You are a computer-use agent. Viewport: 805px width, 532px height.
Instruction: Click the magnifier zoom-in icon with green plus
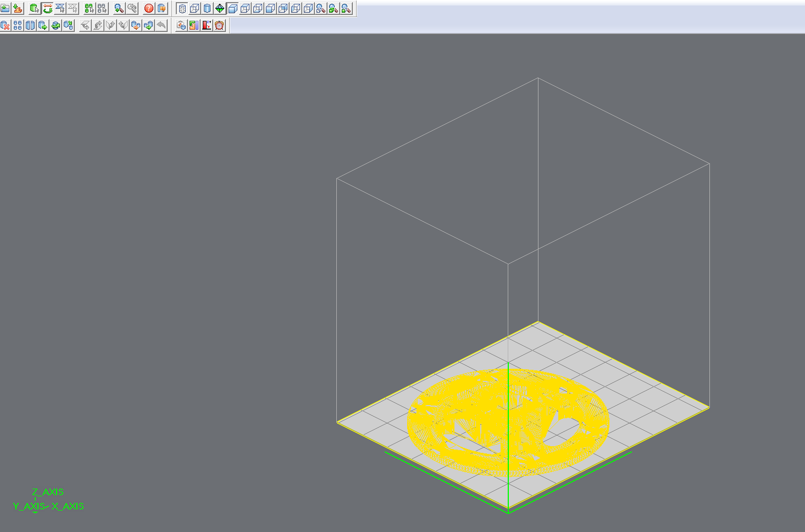click(119, 9)
